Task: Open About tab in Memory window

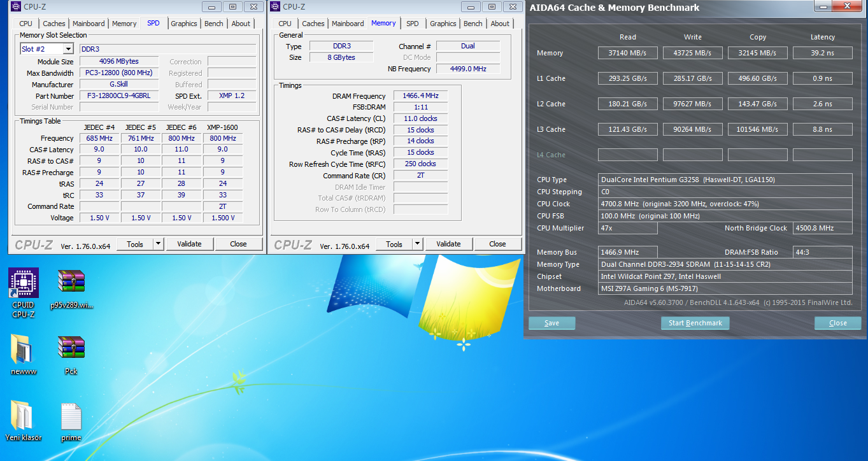Action: [500, 24]
